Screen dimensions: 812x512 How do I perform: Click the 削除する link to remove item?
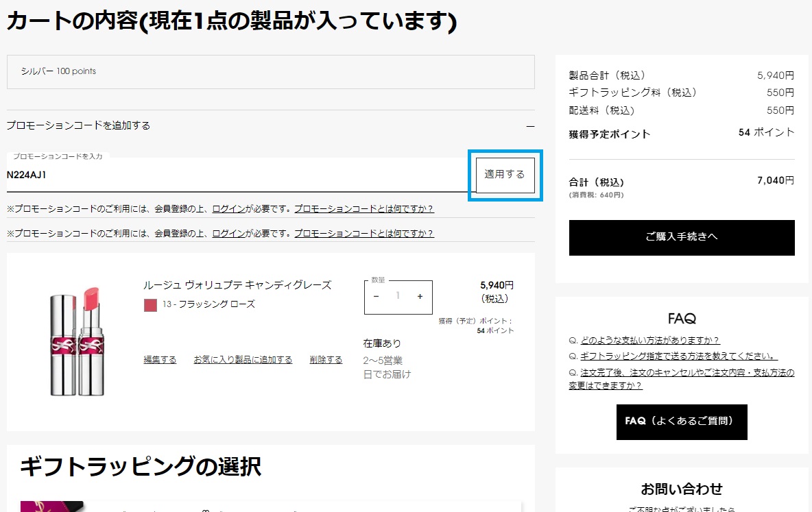(x=326, y=359)
